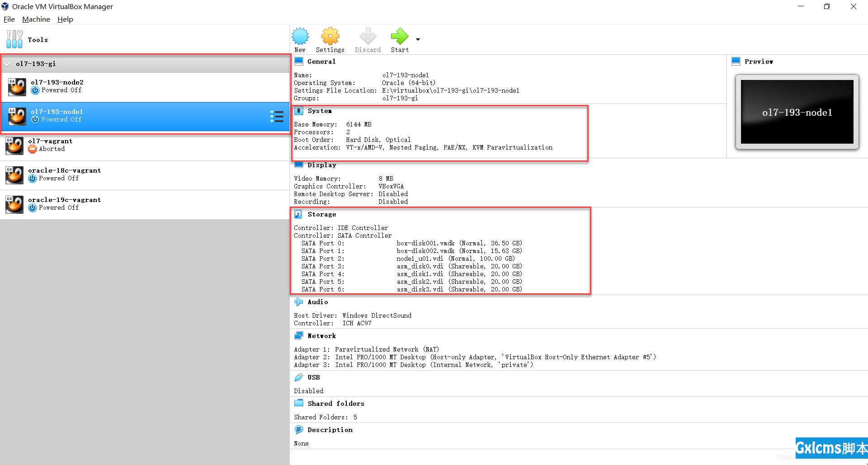Click the Description section speech bubble icon
This screenshot has height=465, width=868.
point(299,430)
